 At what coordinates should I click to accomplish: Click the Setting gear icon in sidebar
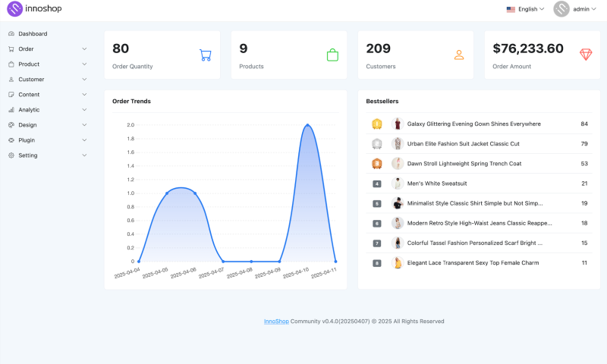click(x=11, y=155)
